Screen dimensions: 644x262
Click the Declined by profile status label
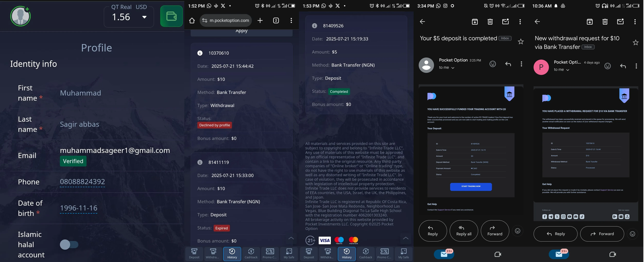click(214, 125)
